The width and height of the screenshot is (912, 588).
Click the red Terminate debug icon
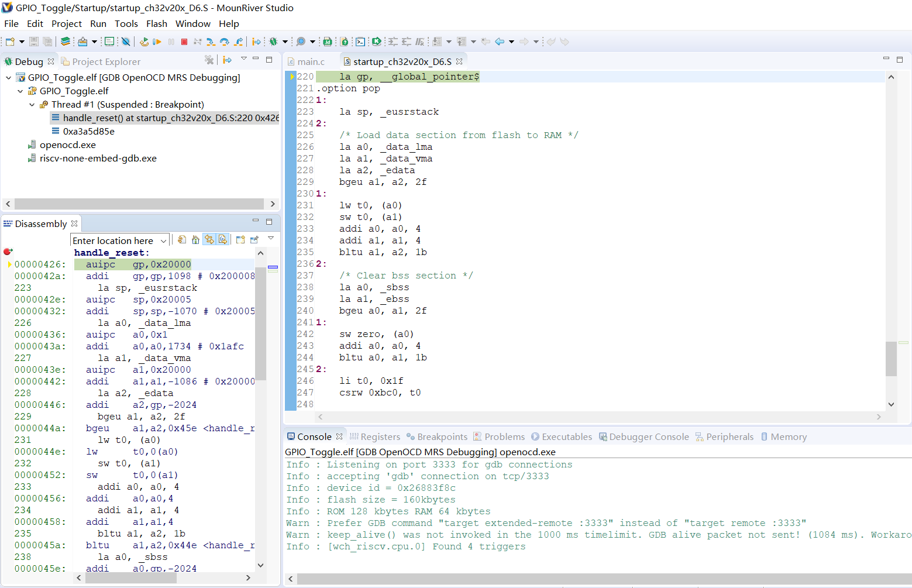click(184, 42)
